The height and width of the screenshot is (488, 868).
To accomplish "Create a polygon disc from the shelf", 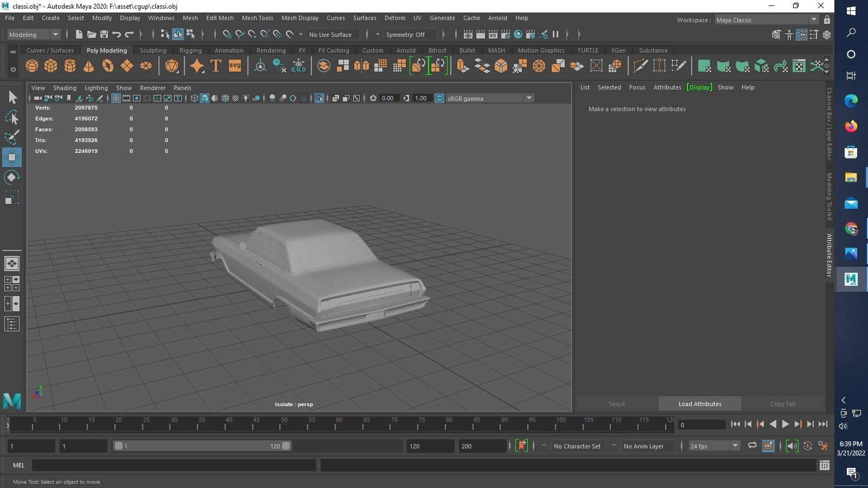I will [146, 66].
